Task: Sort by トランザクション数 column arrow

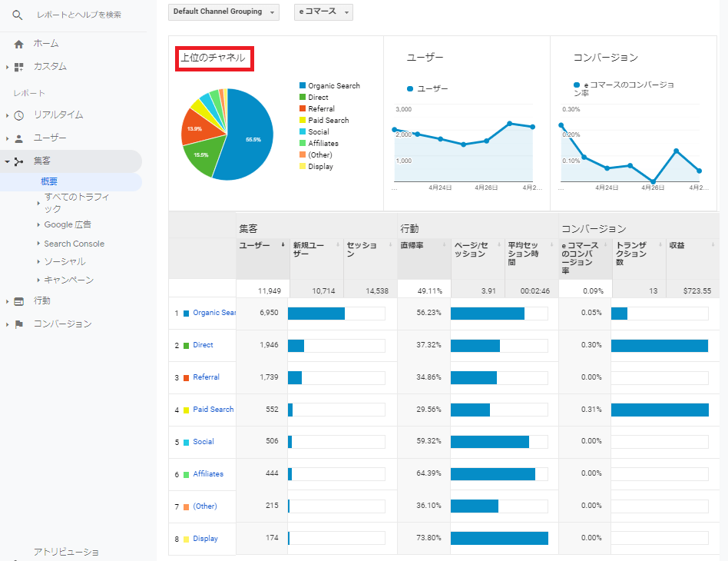Action: [x=660, y=244]
